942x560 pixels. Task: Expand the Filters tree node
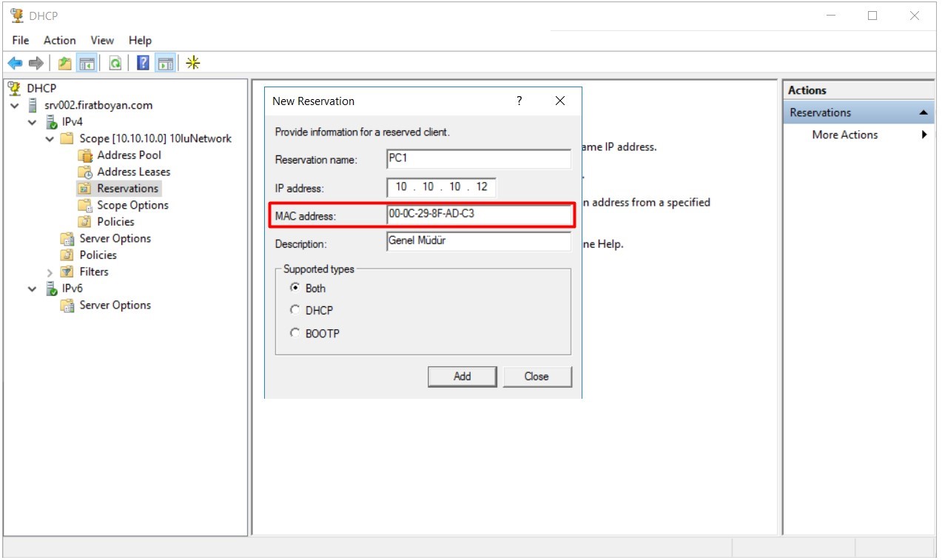50,272
